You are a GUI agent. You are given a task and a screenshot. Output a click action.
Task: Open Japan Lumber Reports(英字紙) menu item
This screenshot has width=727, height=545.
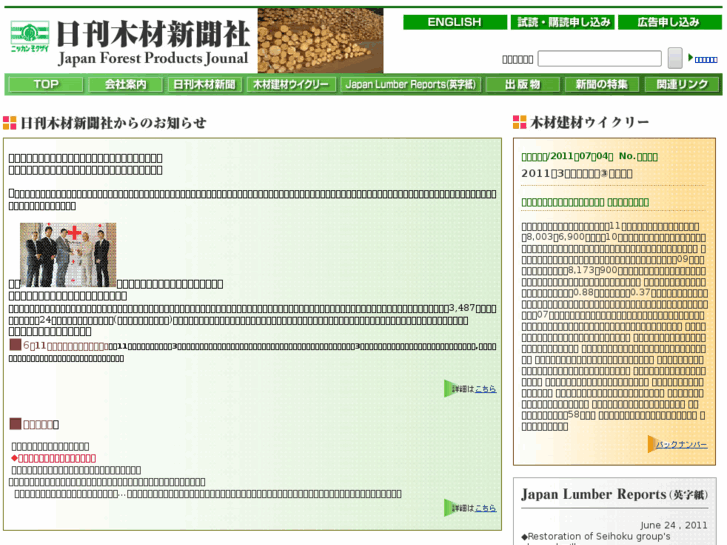pyautogui.click(x=411, y=84)
